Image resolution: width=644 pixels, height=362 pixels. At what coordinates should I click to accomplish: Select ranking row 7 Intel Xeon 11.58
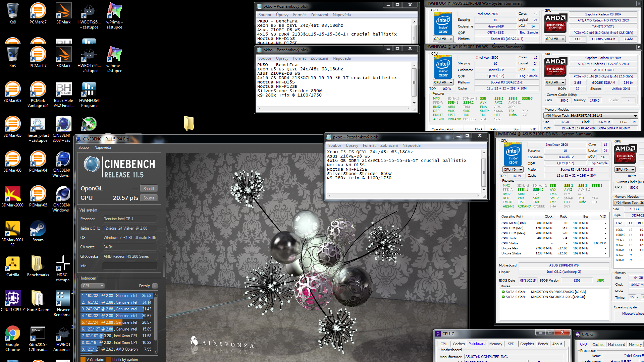click(x=116, y=336)
